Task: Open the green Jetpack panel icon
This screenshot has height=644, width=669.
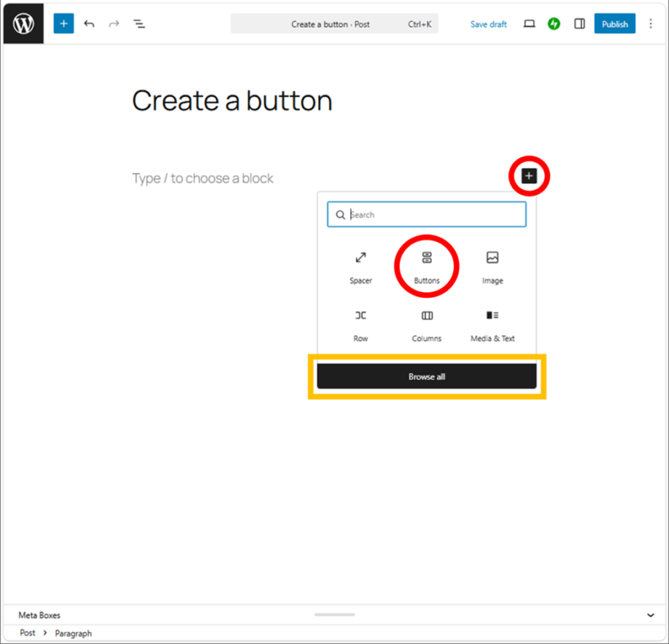Action: [554, 23]
